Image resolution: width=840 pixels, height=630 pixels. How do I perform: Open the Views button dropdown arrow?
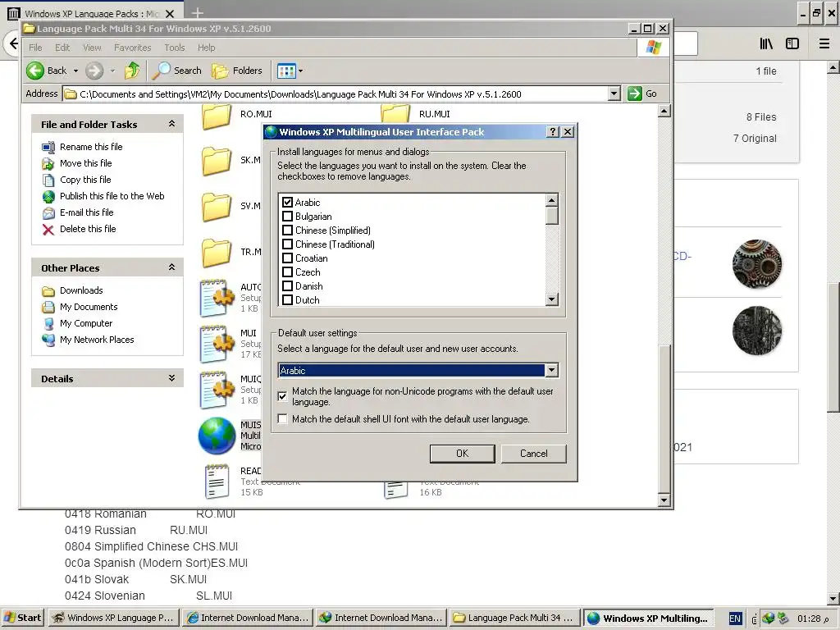tap(300, 71)
